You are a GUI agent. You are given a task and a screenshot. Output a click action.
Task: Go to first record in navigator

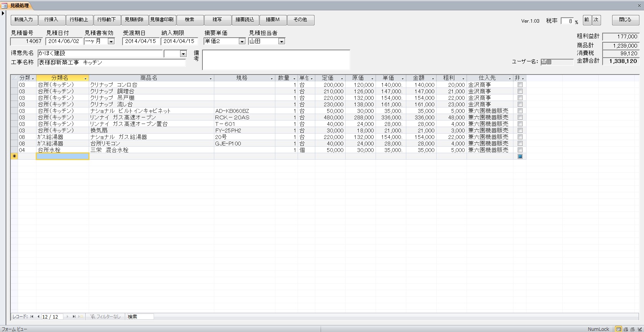[33, 317]
